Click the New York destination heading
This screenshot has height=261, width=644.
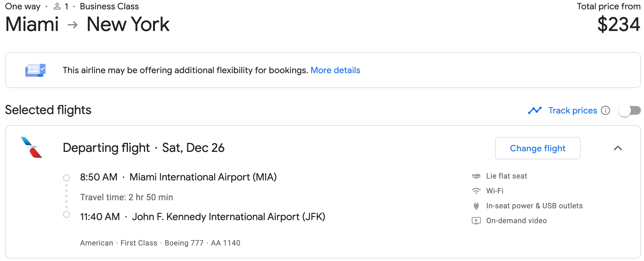tap(128, 24)
